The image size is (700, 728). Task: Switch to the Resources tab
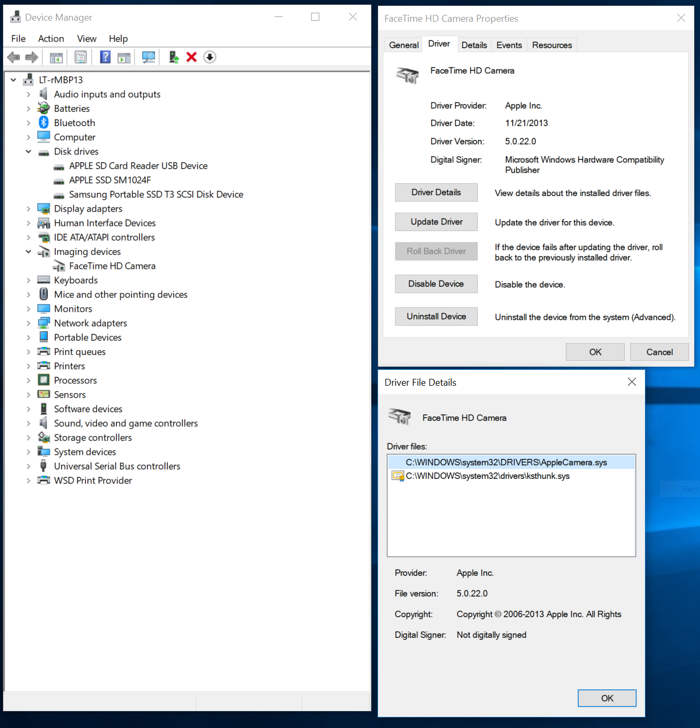pyautogui.click(x=552, y=45)
